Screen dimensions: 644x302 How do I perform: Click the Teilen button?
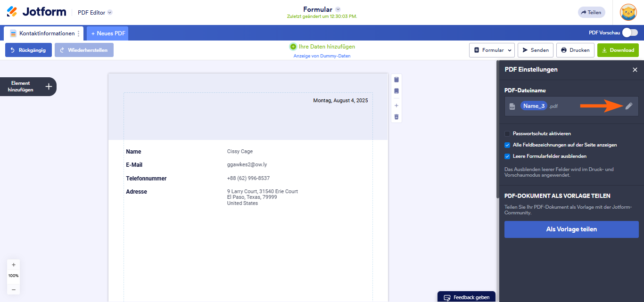coord(591,12)
